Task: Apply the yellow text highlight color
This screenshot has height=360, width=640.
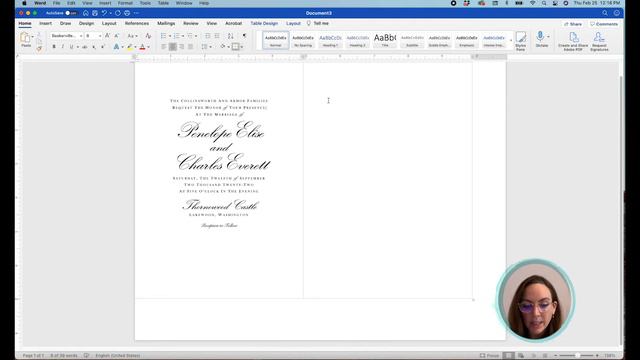Action: point(130,47)
